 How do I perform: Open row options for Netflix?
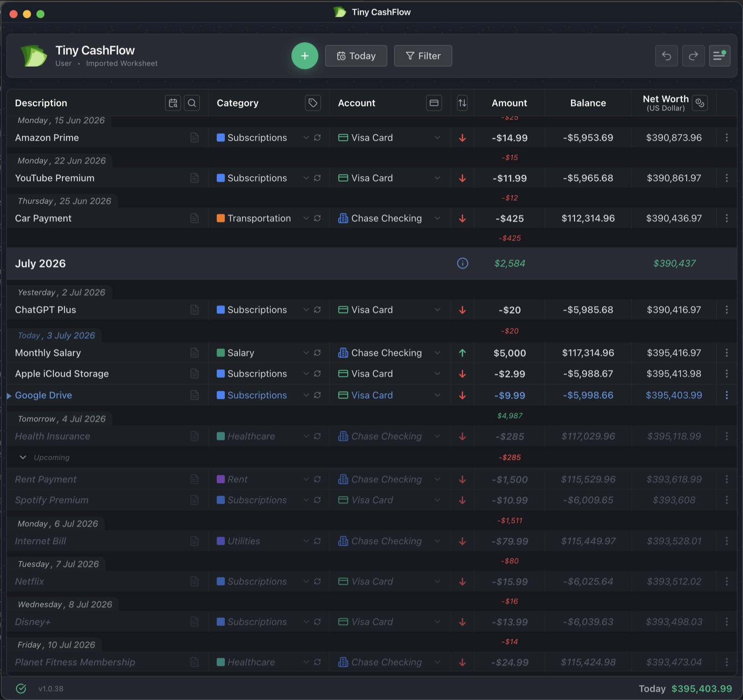coord(727,581)
